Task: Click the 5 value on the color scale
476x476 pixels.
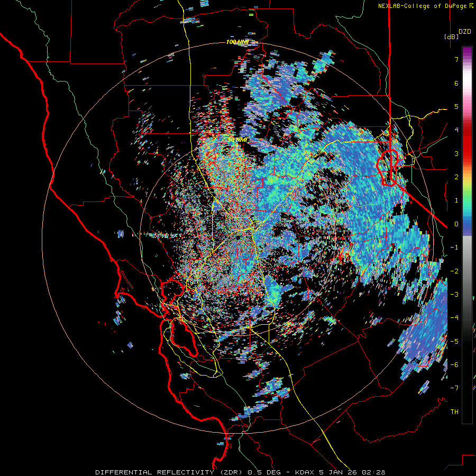Action: coord(456,106)
